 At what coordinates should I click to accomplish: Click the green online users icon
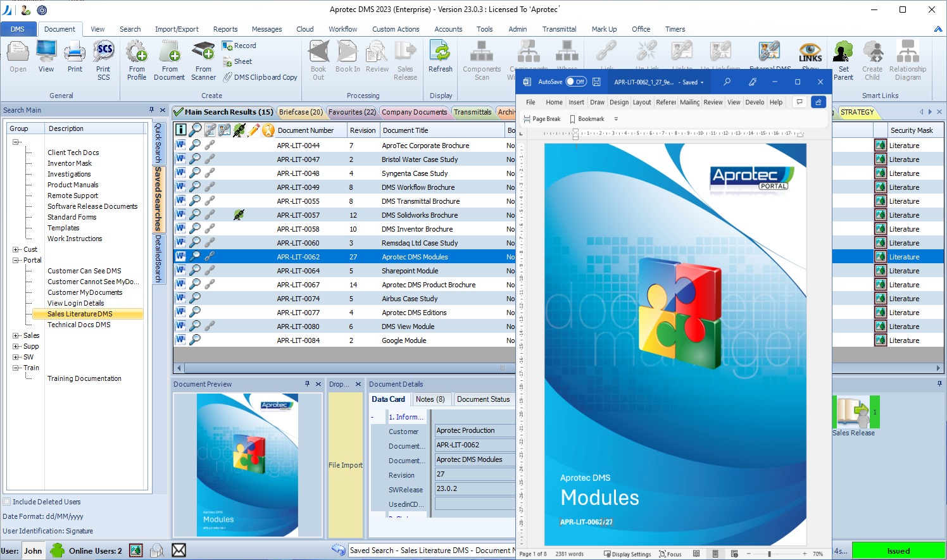coord(58,551)
